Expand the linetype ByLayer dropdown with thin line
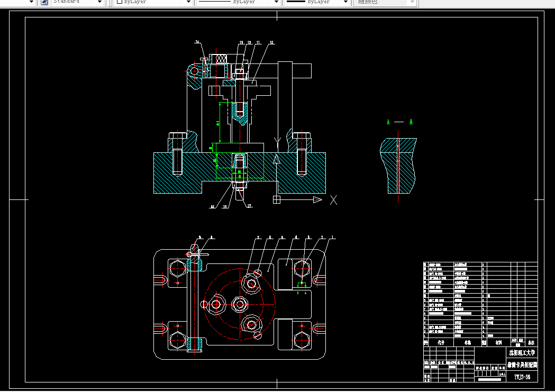Image resolution: width=555 pixels, height=392 pixels. pos(276,2)
